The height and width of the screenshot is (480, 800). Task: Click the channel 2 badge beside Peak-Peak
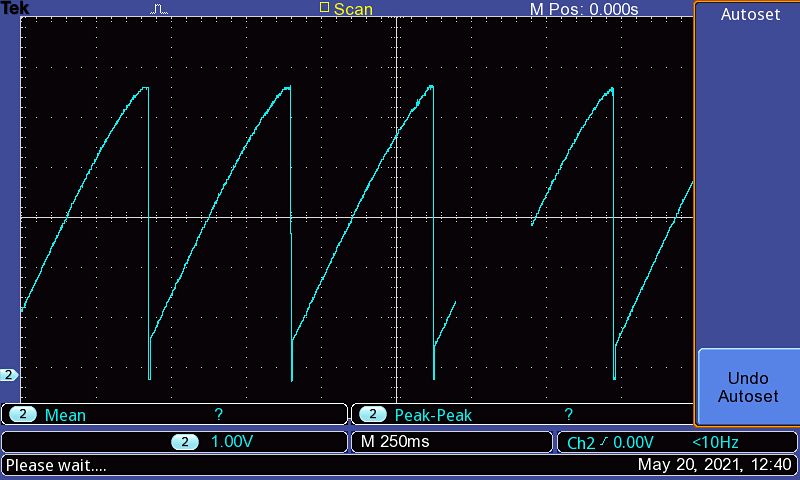[x=373, y=415]
